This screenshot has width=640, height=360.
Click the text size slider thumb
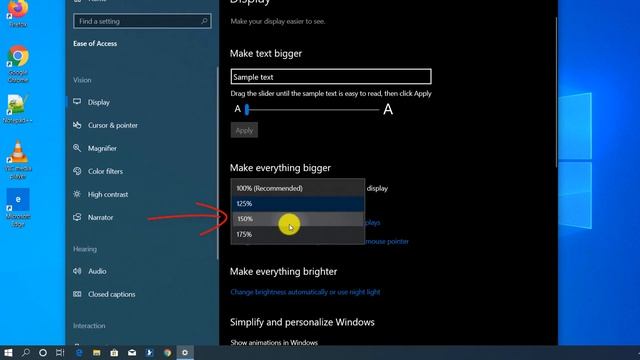point(247,109)
